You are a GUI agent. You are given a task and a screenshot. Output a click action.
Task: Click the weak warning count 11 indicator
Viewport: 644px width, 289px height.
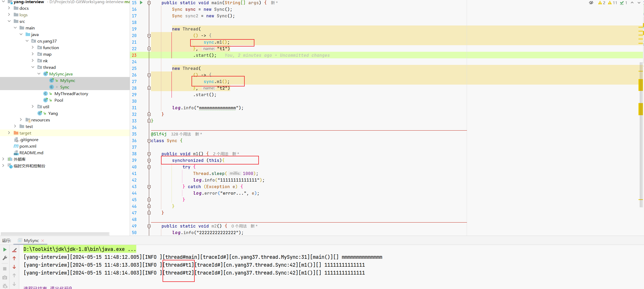[x=612, y=3]
